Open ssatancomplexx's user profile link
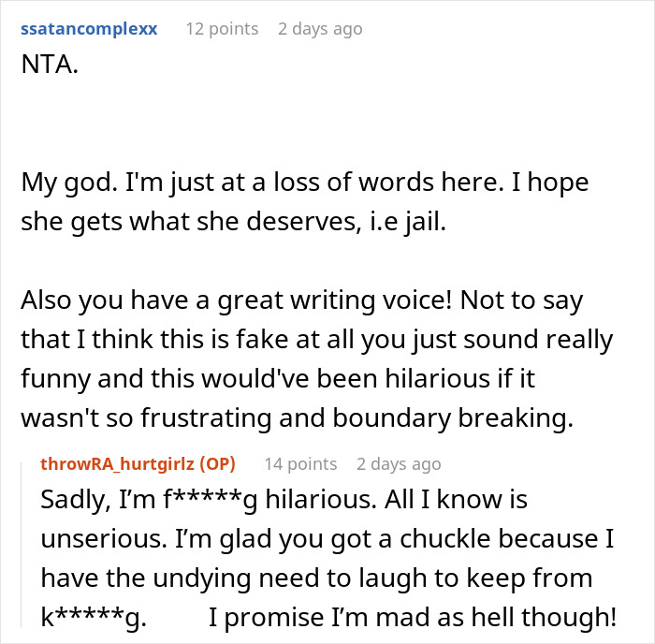Image resolution: width=655 pixels, height=644 pixels. point(88,29)
